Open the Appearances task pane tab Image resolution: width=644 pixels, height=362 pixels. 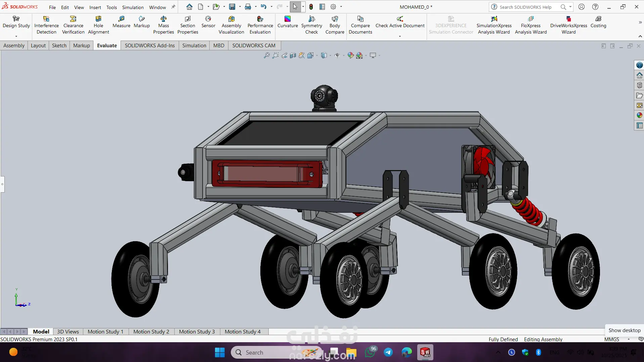tap(639, 115)
